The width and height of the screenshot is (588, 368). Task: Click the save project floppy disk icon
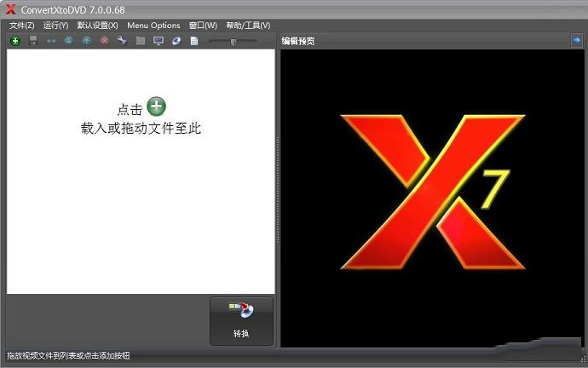point(33,41)
